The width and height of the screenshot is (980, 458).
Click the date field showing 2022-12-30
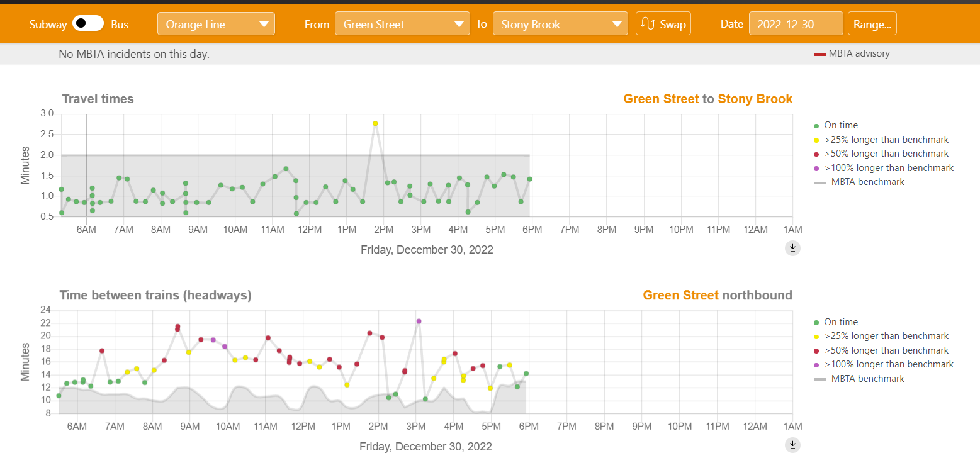click(796, 25)
